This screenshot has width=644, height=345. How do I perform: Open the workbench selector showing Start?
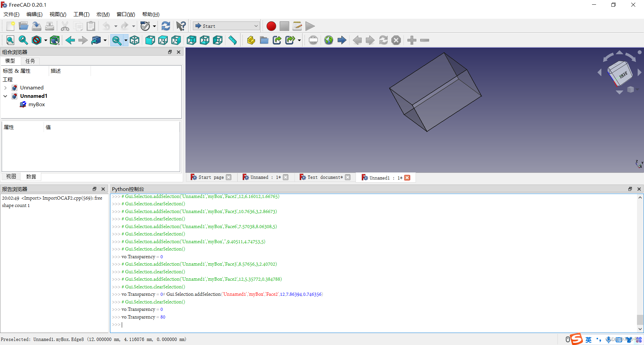[x=226, y=26]
